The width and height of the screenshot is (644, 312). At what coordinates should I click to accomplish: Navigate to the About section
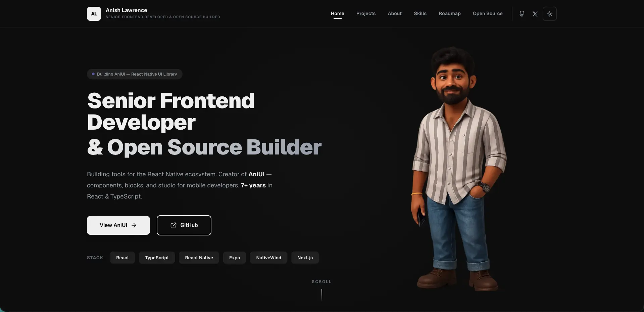click(x=395, y=13)
